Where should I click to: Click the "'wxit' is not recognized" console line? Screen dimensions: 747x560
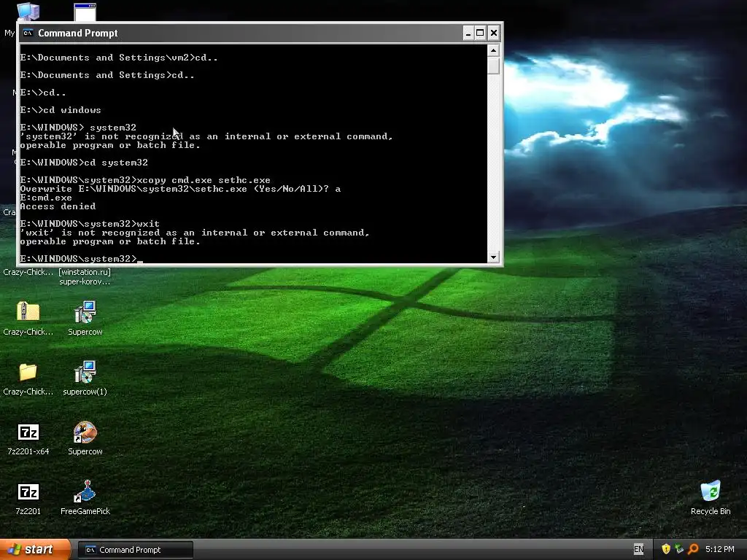coord(195,233)
